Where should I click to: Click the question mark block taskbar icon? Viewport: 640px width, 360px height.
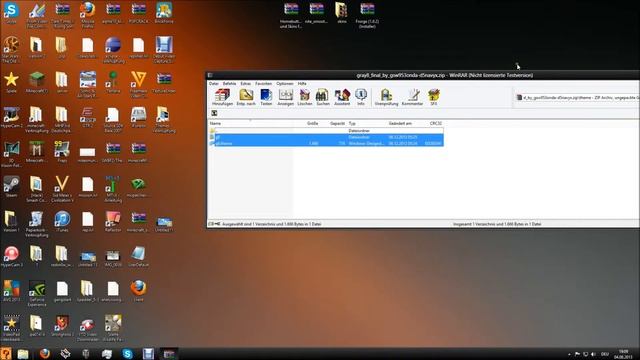point(6,353)
